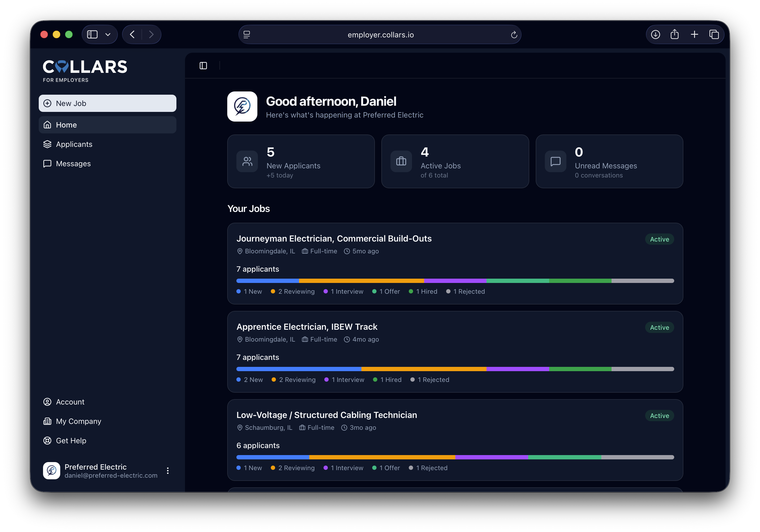
Task: Click the 'Good afternoon, Daniel' greeting
Action: pyautogui.click(x=331, y=101)
